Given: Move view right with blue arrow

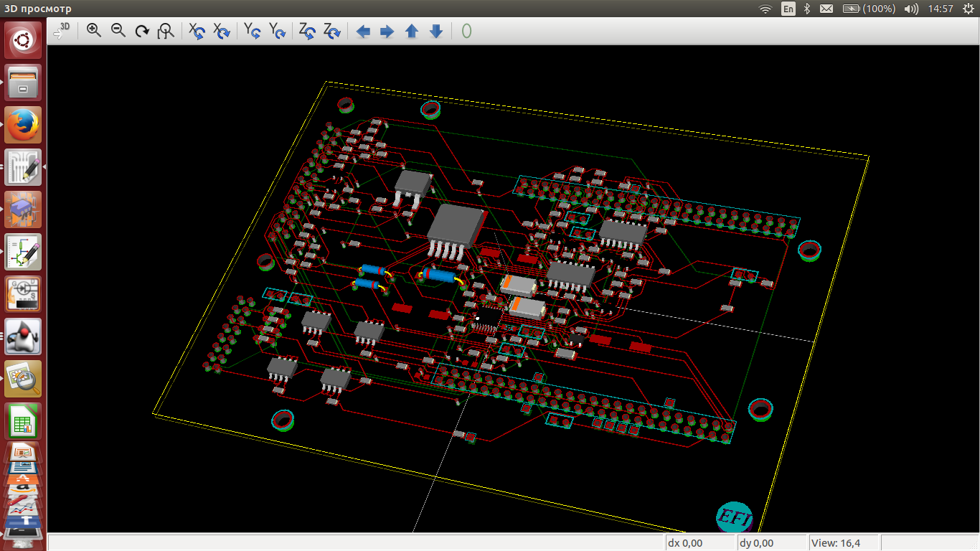Looking at the screenshot, I should [x=387, y=32].
